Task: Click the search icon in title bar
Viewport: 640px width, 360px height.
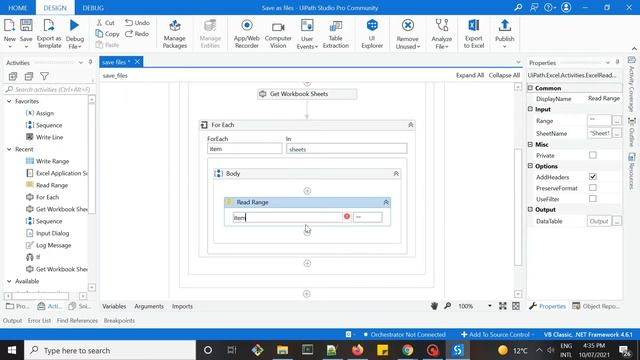Action: (518, 7)
